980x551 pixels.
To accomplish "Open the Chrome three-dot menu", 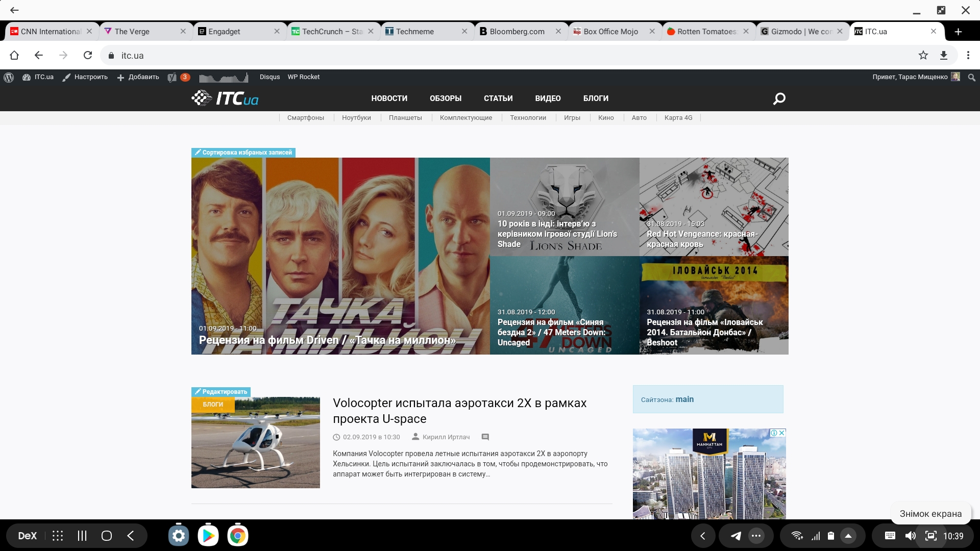I will click(x=968, y=55).
